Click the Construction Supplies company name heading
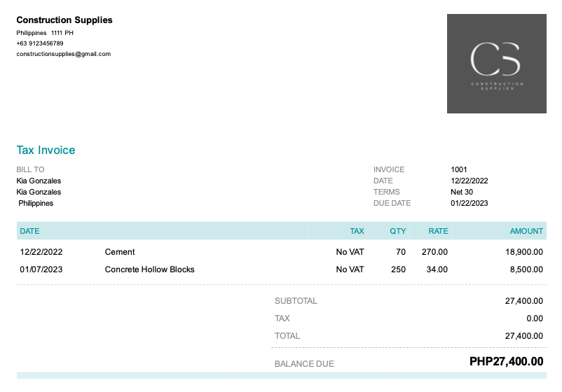 [64, 20]
